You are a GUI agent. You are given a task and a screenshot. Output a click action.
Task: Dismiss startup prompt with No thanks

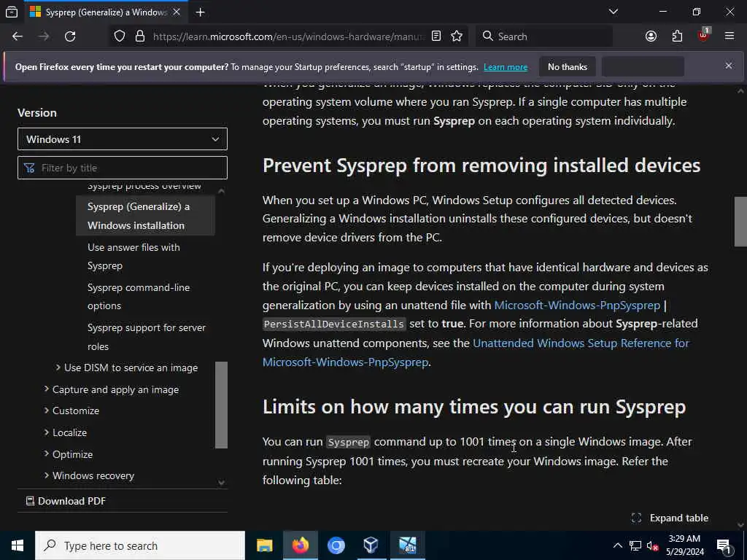click(x=568, y=67)
